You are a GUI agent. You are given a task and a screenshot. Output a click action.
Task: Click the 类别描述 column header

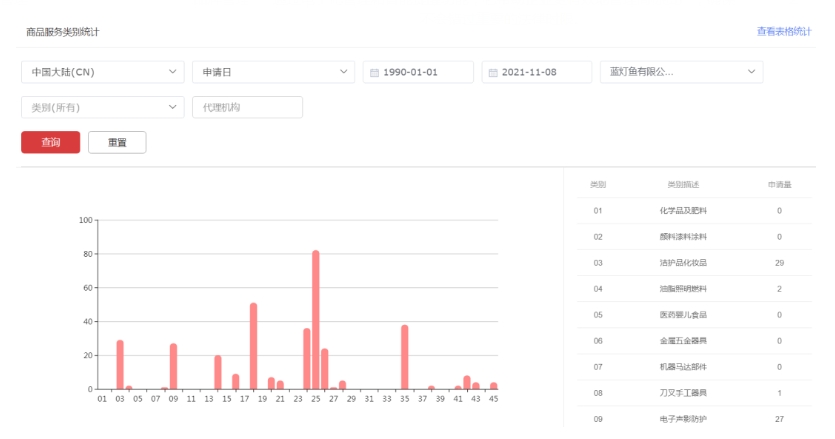point(683,185)
